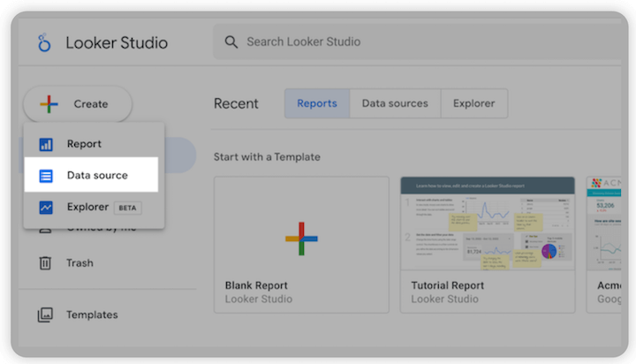The width and height of the screenshot is (636, 364).
Task: Switch to the Reports tab
Action: click(x=317, y=103)
